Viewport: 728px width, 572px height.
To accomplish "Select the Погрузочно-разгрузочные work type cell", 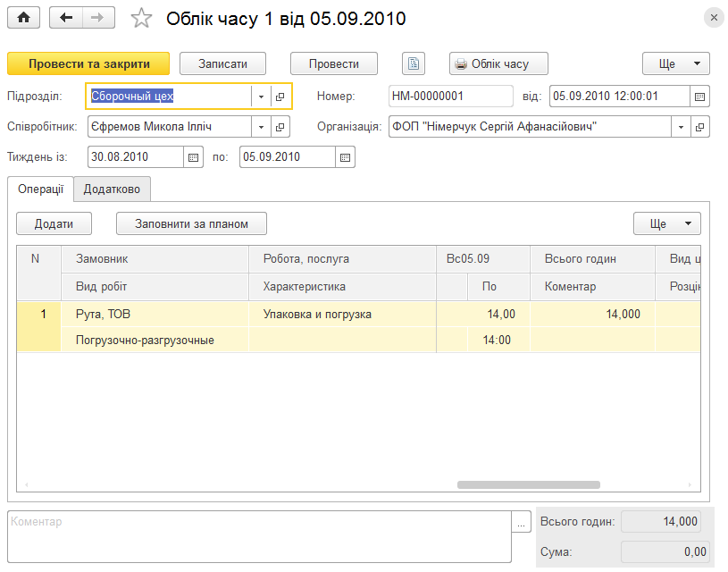I will pyautogui.click(x=155, y=341).
